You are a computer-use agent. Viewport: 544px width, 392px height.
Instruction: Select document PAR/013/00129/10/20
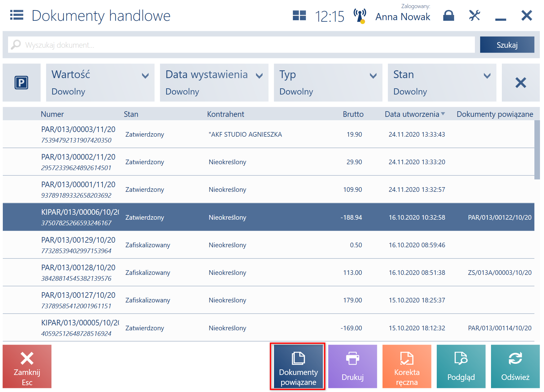point(268,245)
